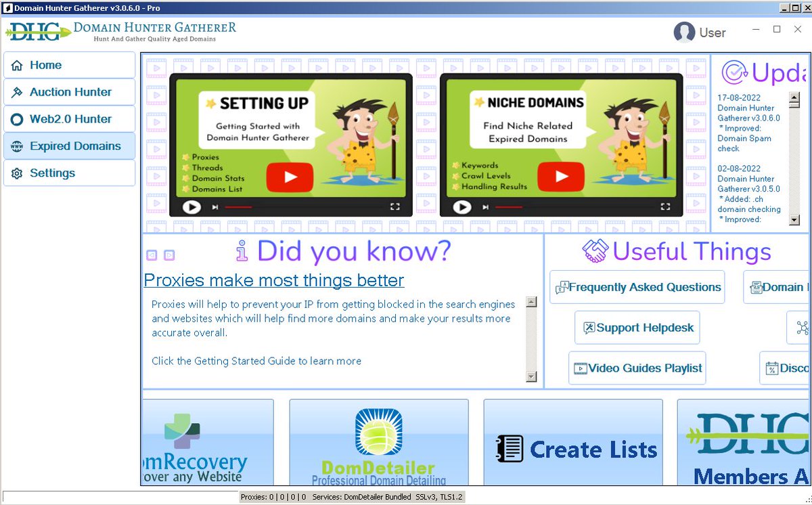This screenshot has width=812, height=505.
Task: Show the next Did you know tip
Action: coord(169,255)
